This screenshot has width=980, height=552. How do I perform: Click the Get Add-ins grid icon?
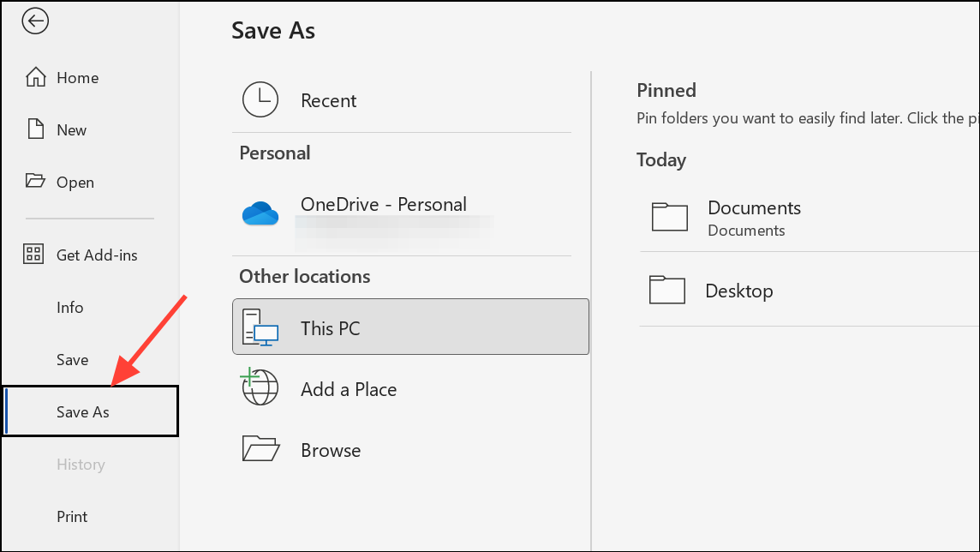pos(35,255)
